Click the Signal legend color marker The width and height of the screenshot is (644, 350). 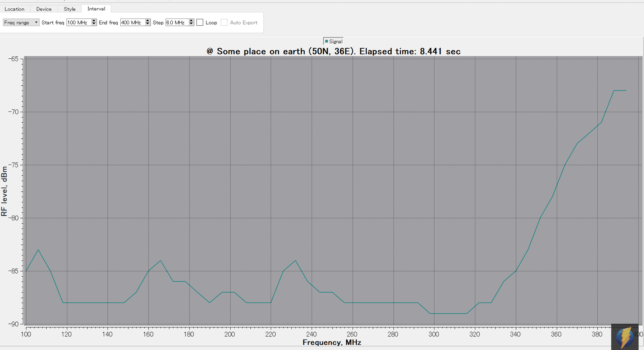tap(326, 41)
